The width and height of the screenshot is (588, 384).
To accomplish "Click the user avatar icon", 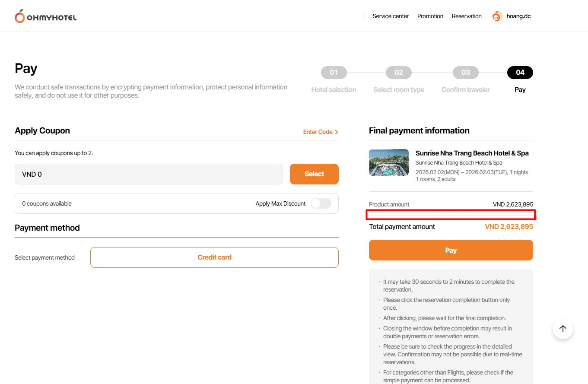I will pyautogui.click(x=497, y=16).
